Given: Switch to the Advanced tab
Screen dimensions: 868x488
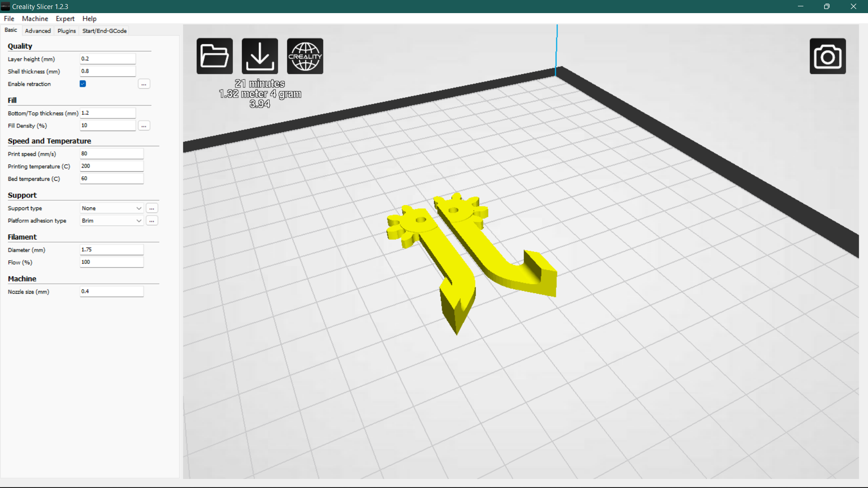Looking at the screenshot, I should click(x=38, y=30).
